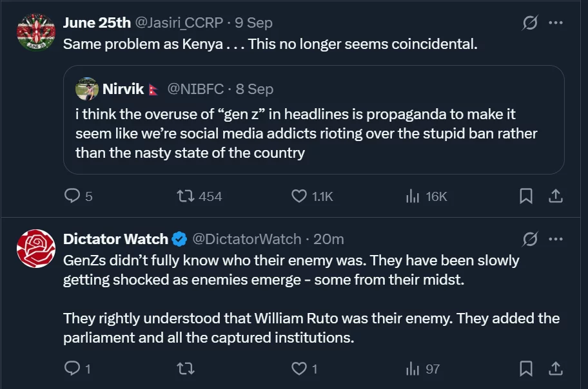Open quoted tweet by Nirvik
This screenshot has height=389, width=588.
pyautogui.click(x=313, y=134)
